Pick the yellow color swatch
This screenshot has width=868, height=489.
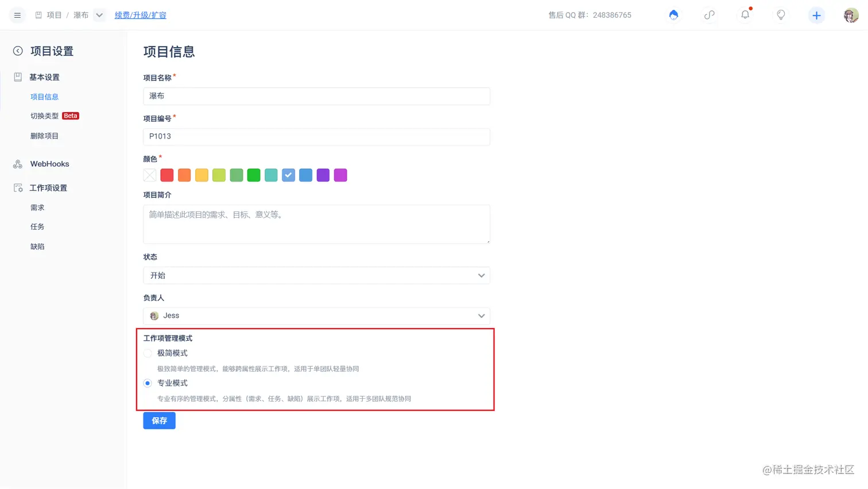(x=201, y=175)
